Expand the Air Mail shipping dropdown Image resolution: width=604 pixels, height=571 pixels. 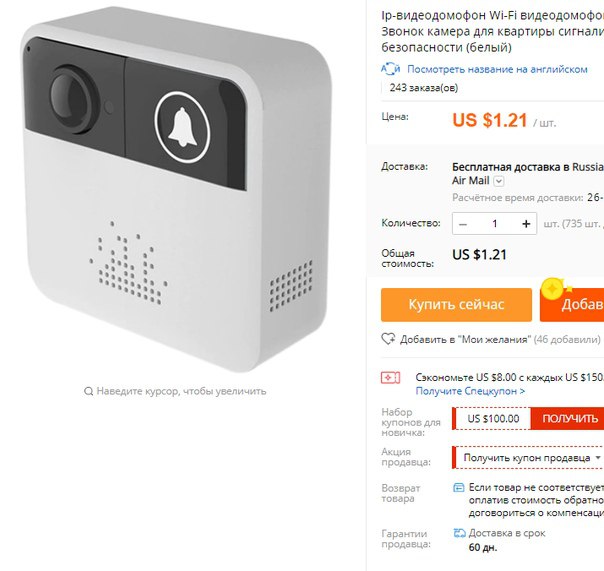(x=498, y=181)
